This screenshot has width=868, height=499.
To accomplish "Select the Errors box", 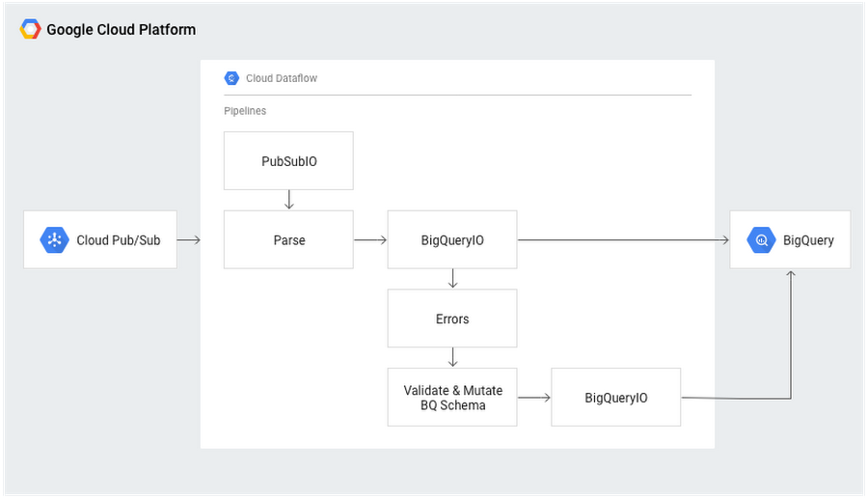I will [452, 318].
